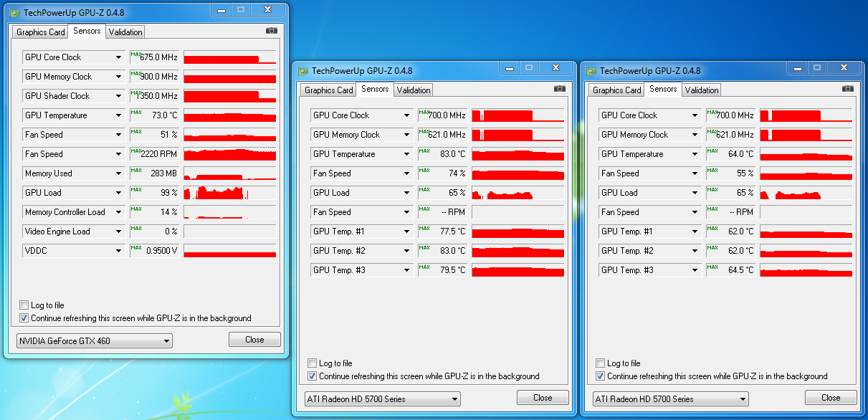This screenshot has width=868, height=420.
Task: Click Close button in GTX 460 window
Action: coord(254,340)
